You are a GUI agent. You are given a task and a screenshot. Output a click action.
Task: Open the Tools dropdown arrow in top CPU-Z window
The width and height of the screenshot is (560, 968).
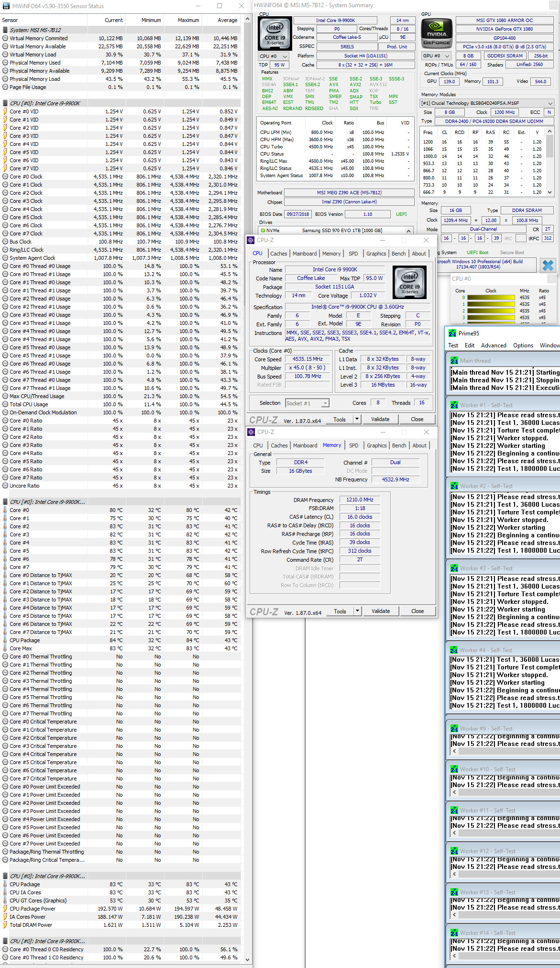coord(357,419)
